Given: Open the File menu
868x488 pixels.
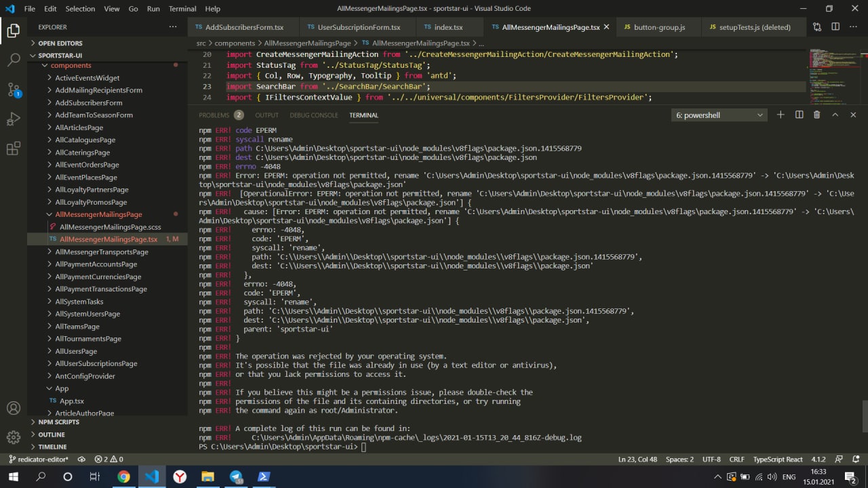Looking at the screenshot, I should [30, 9].
